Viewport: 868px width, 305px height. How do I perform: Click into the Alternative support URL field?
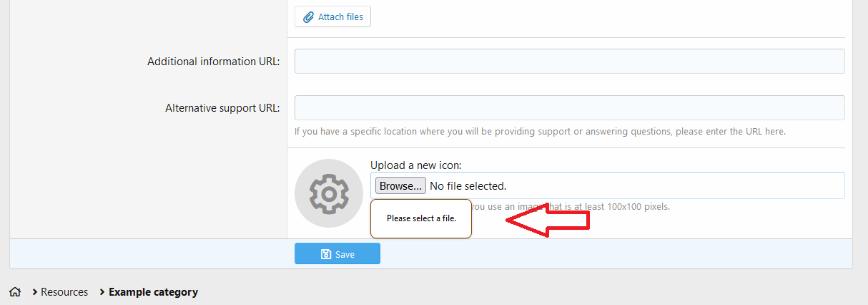(x=569, y=108)
